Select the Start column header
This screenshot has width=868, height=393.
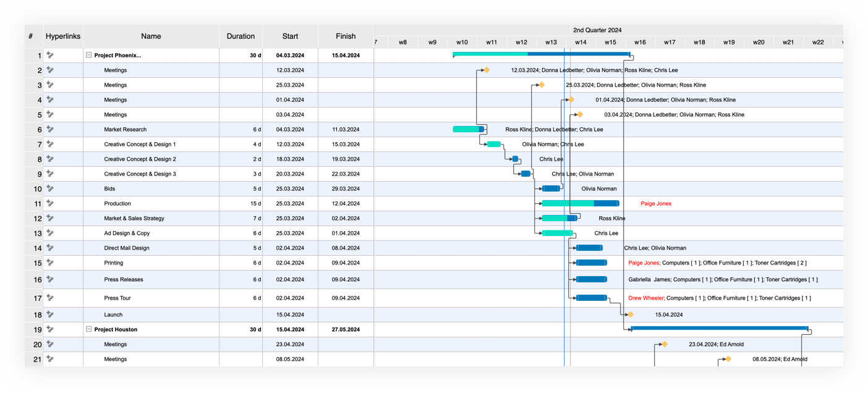coord(290,36)
